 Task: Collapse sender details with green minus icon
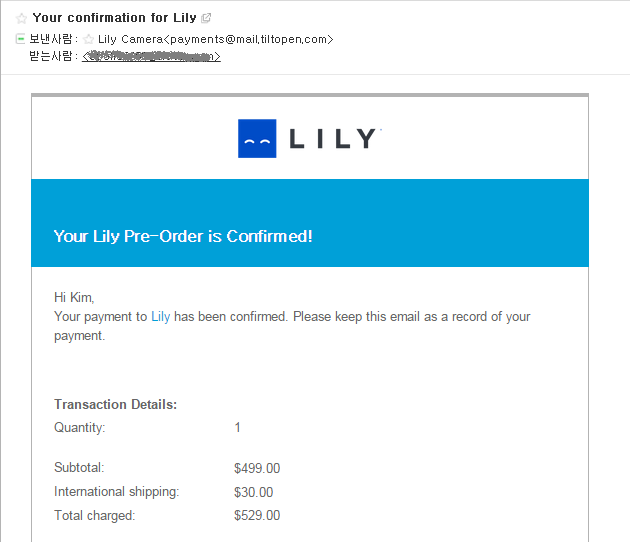21,39
